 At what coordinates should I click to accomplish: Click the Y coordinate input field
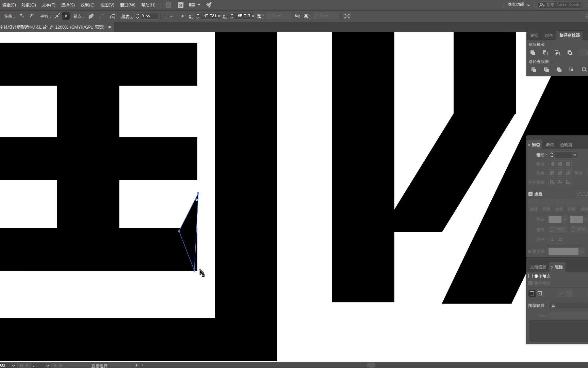(245, 16)
